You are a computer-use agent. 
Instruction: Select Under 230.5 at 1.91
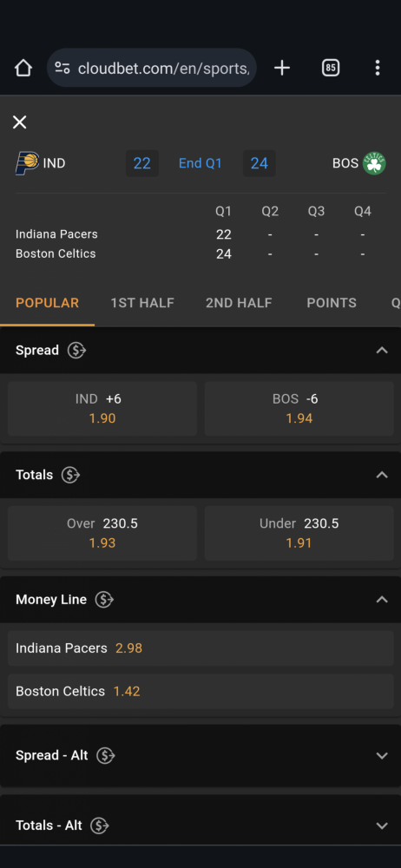[299, 533]
